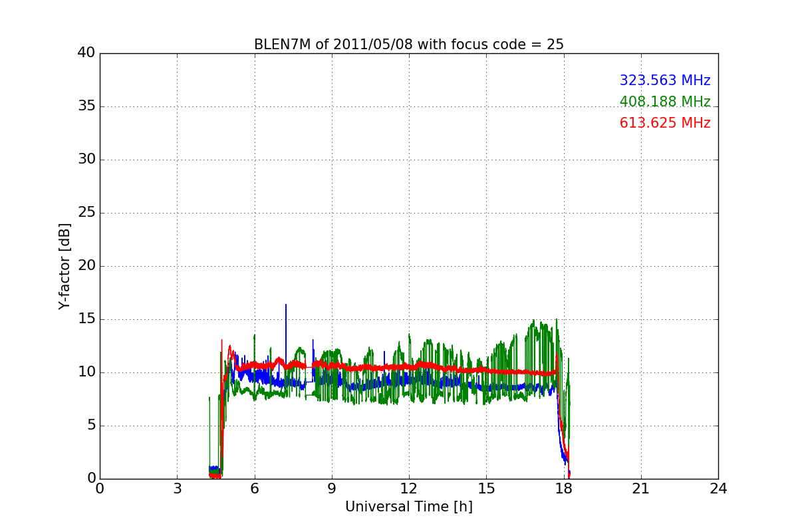This screenshot has width=798, height=532.
Task: Select the blue 323.563 MHz legend label
Action: click(664, 80)
